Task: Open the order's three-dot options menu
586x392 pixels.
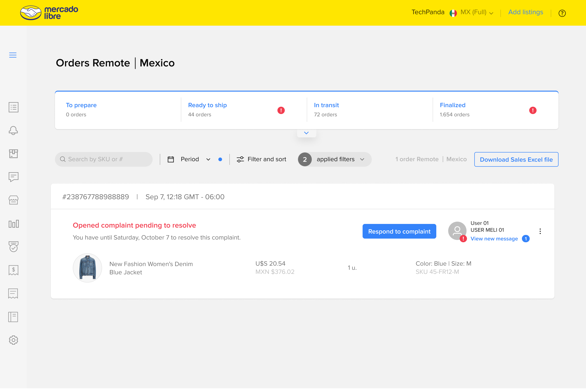Action: pos(540,231)
